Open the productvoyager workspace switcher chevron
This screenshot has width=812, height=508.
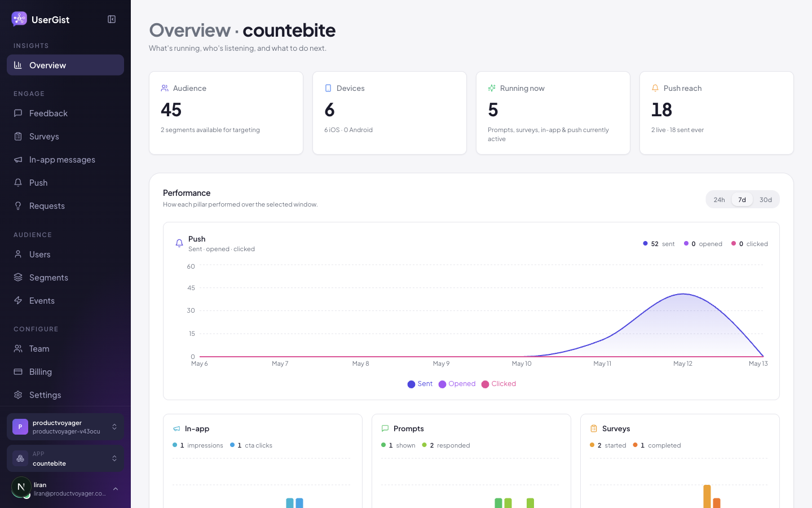[x=114, y=427]
